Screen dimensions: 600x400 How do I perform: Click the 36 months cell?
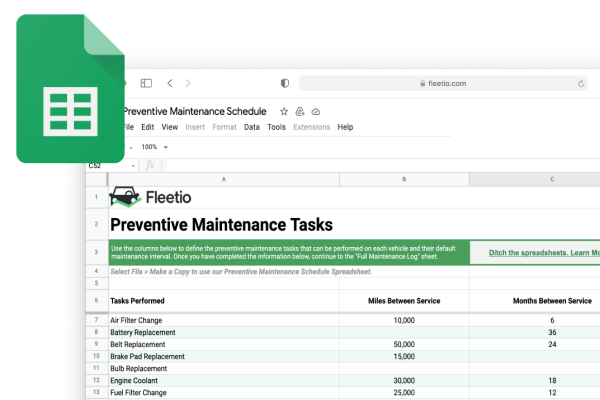[x=535, y=332]
